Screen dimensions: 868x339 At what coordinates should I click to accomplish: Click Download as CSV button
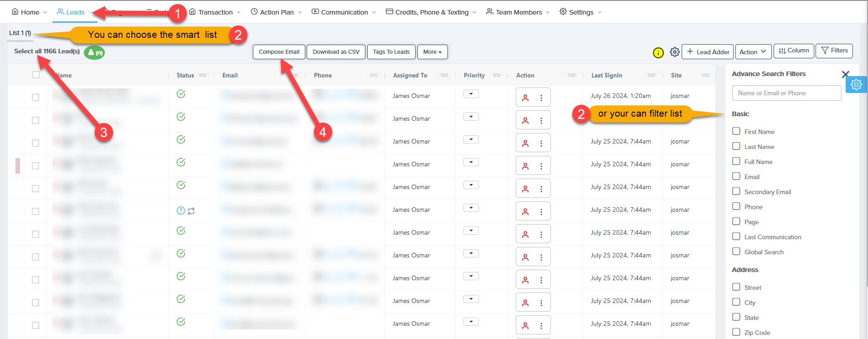coord(336,52)
